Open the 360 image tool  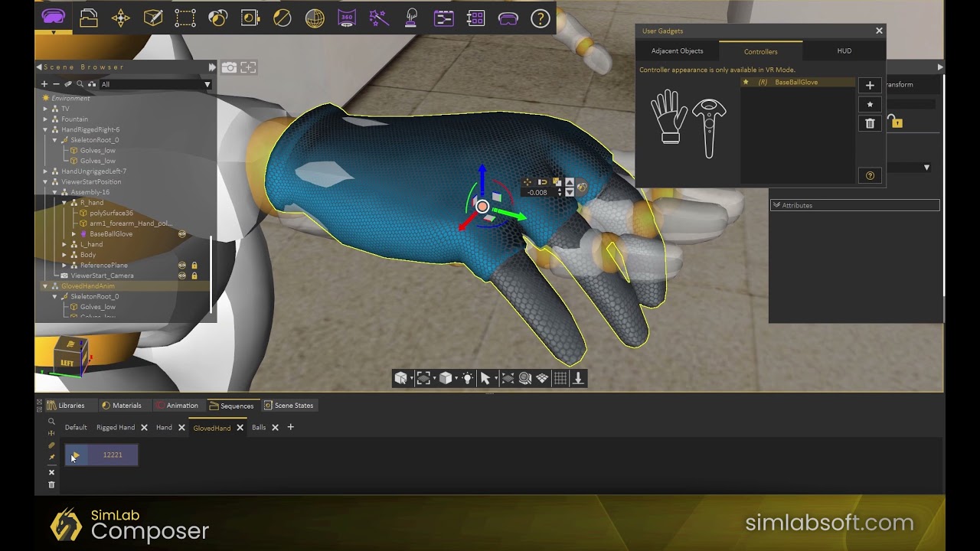coord(347,18)
